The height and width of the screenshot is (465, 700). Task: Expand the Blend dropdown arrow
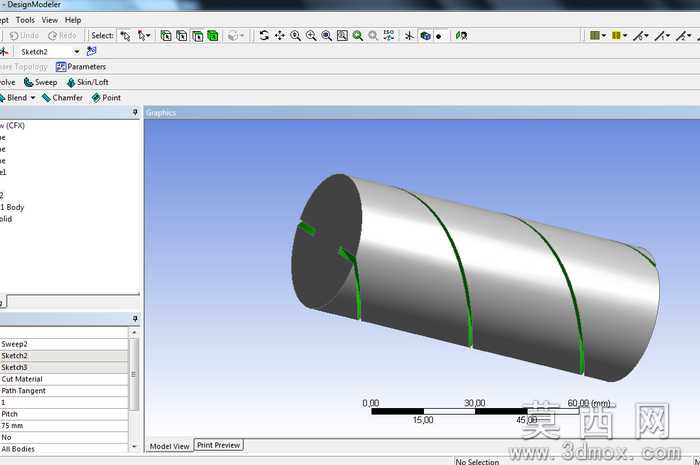33,98
